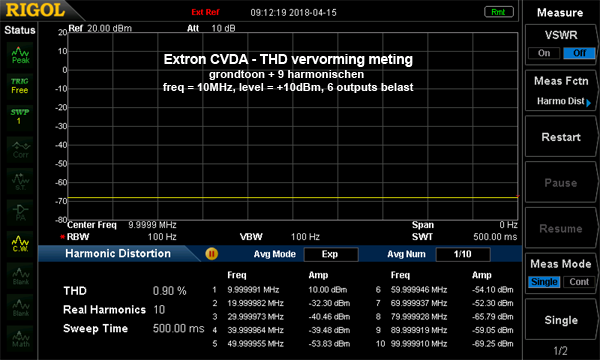This screenshot has width=600, height=360.
Task: Click the first Blank trace icon
Action: click(20, 276)
